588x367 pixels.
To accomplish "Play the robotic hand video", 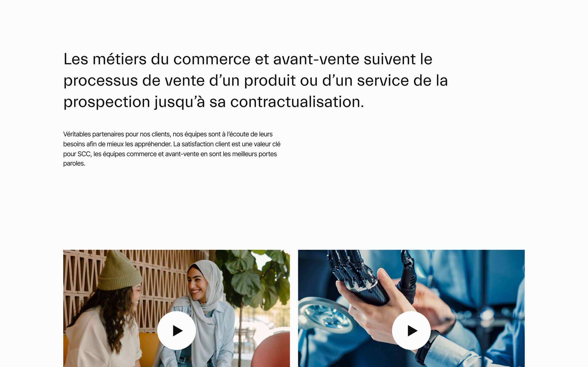I will pos(411,331).
